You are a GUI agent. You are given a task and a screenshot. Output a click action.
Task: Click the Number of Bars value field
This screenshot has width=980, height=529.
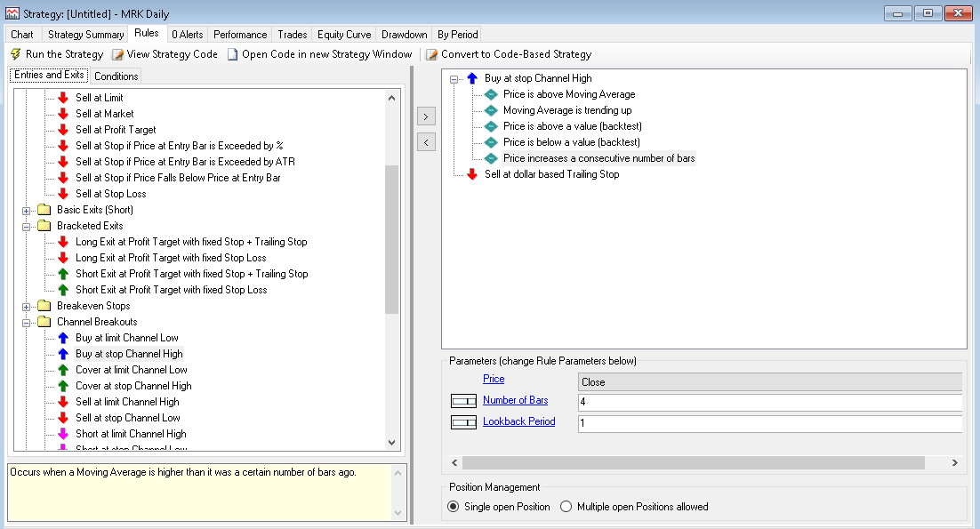pyautogui.click(x=769, y=403)
